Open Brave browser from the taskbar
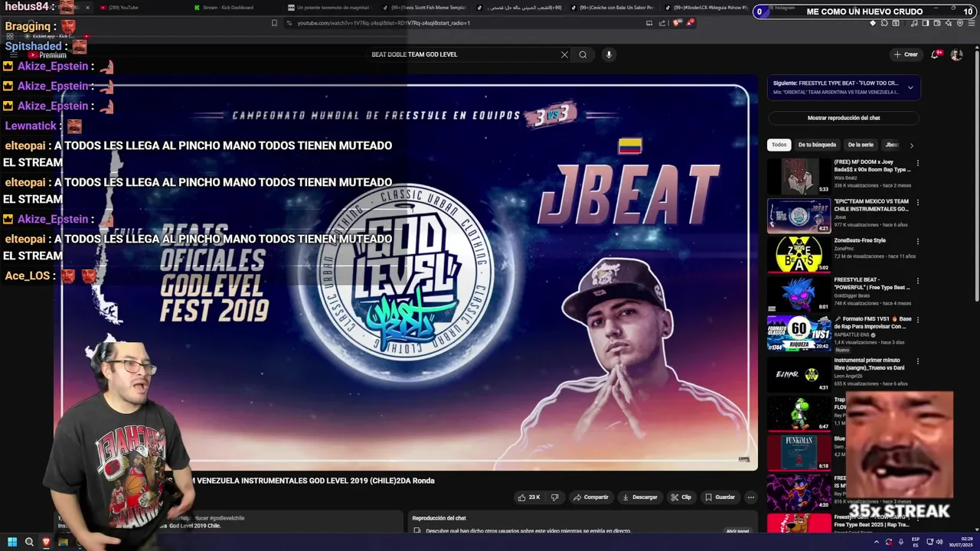This screenshot has width=980, height=551. (46, 542)
